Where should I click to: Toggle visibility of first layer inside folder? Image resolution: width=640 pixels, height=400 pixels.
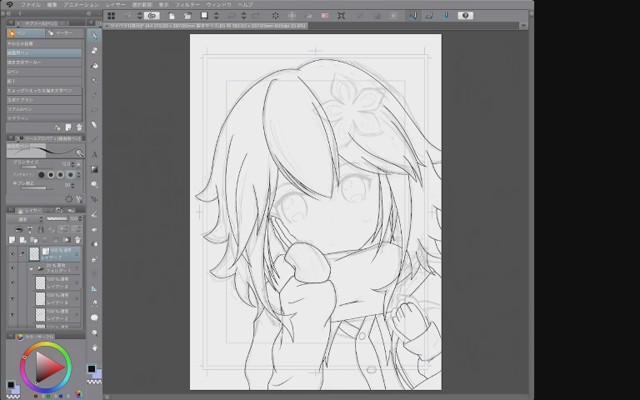(x=12, y=282)
